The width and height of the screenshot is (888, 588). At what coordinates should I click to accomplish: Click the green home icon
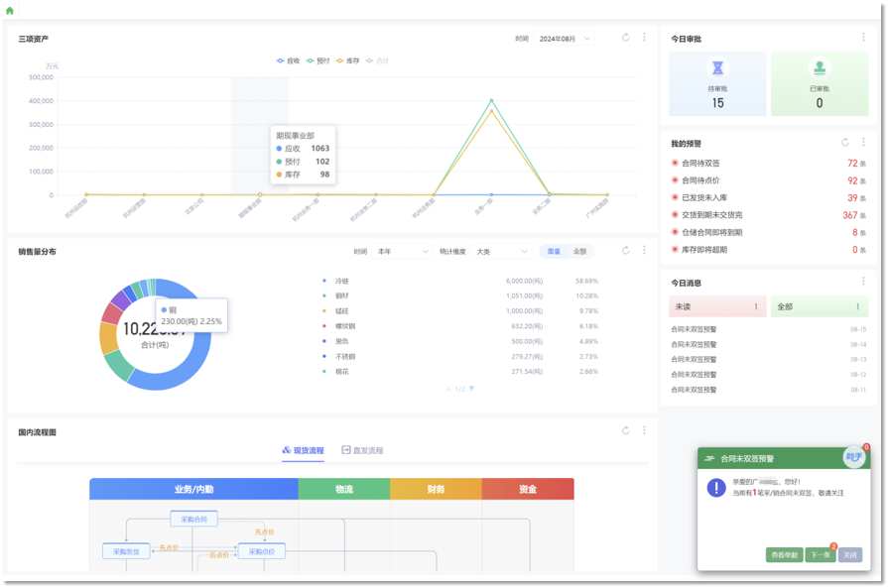pyautogui.click(x=10, y=10)
